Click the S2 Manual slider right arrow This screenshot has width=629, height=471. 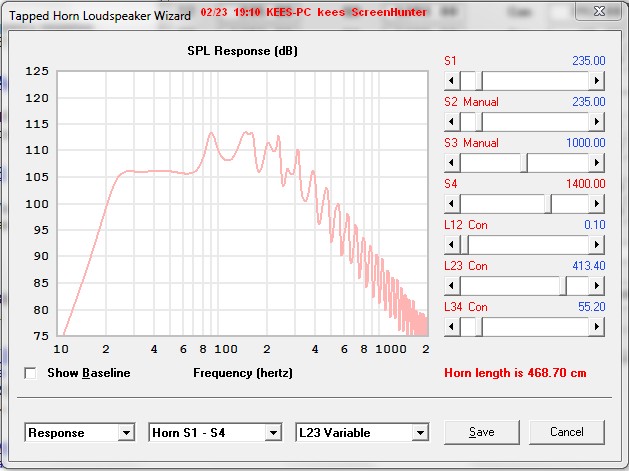[x=597, y=122]
